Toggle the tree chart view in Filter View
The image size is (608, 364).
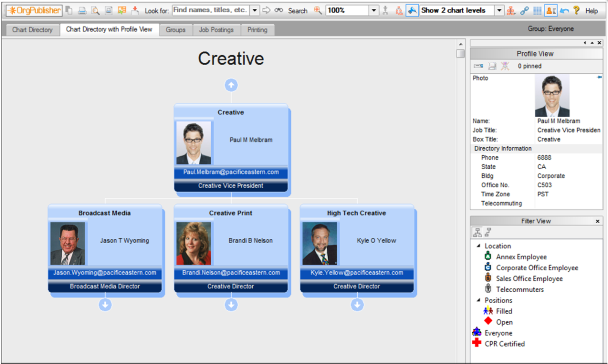[x=477, y=232]
